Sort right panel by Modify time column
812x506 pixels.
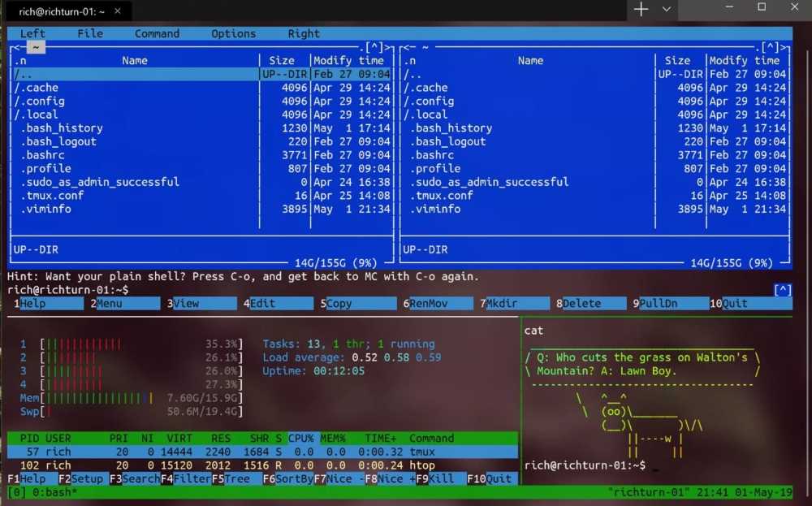pos(744,61)
